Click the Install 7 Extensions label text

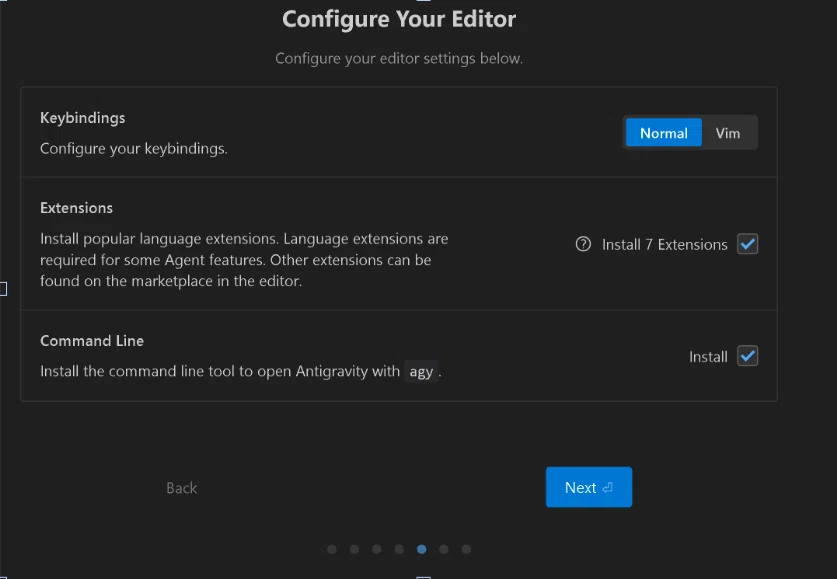click(x=665, y=244)
